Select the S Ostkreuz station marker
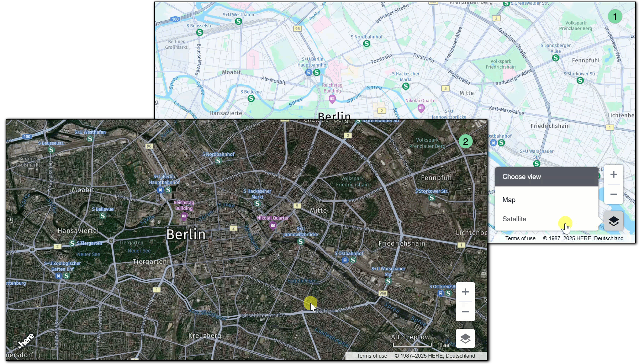The image size is (639, 364). tap(448, 294)
